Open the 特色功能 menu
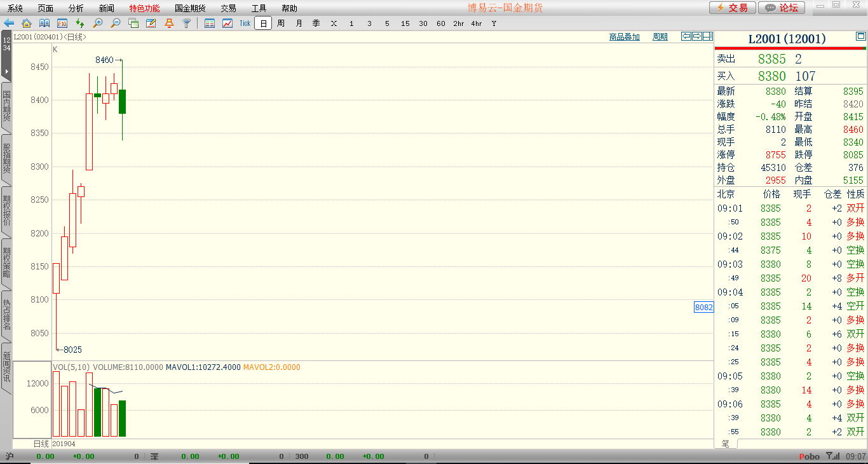The width and height of the screenshot is (868, 464). (x=144, y=8)
